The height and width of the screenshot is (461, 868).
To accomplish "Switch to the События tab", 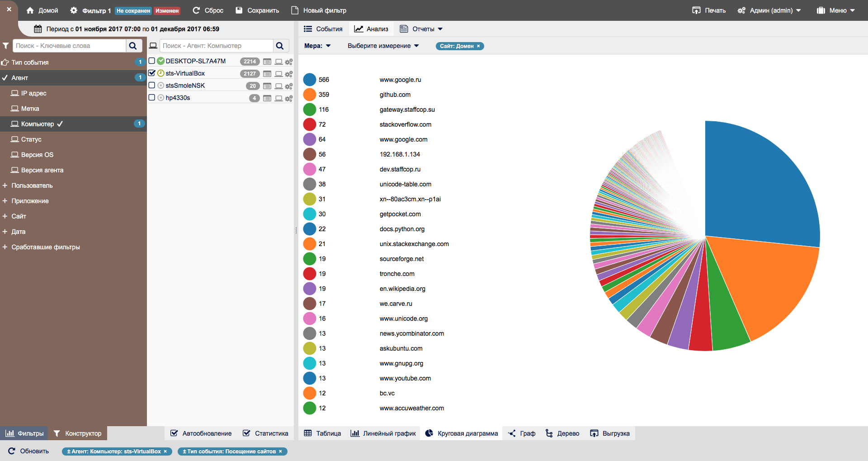I will tap(323, 29).
